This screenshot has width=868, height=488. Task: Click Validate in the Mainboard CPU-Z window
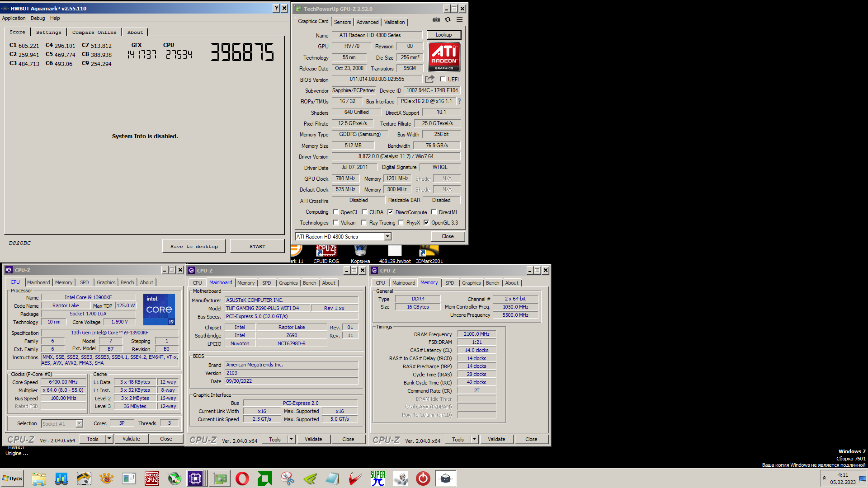click(313, 439)
